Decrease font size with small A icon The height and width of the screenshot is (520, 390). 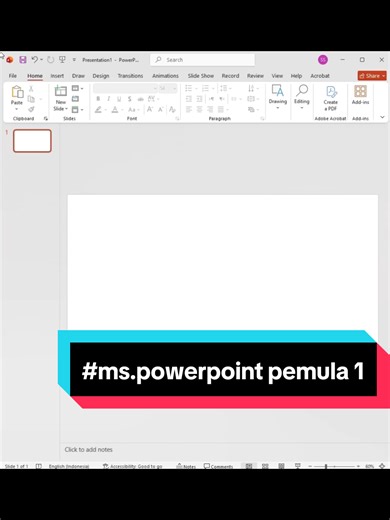[x=161, y=109]
